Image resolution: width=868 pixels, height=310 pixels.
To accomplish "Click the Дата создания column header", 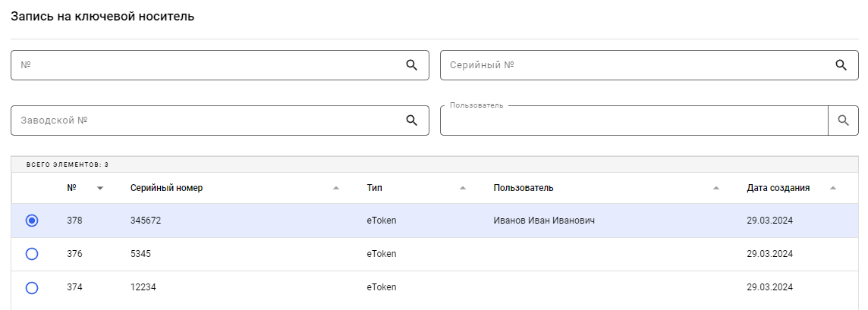I will pos(778,188).
